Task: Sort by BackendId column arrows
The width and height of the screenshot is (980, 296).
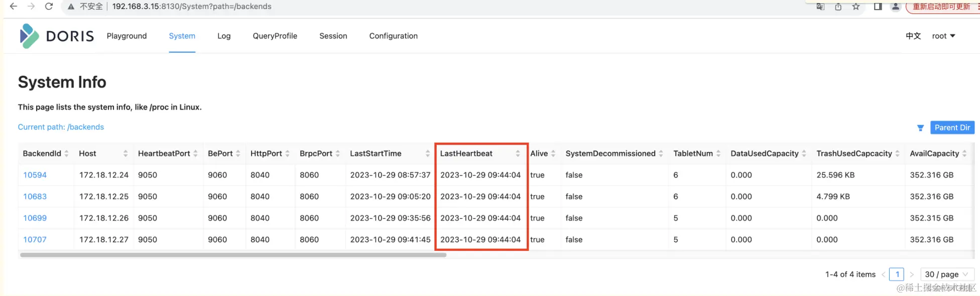Action: [66, 154]
